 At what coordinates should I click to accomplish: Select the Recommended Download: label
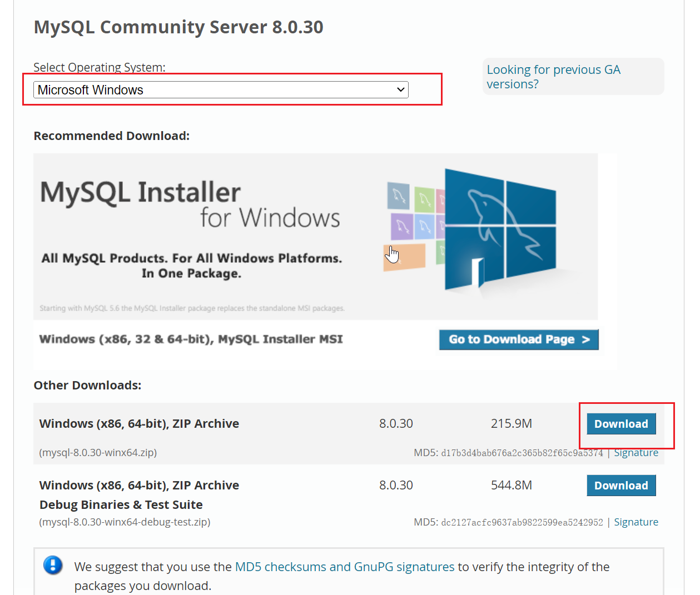point(112,136)
